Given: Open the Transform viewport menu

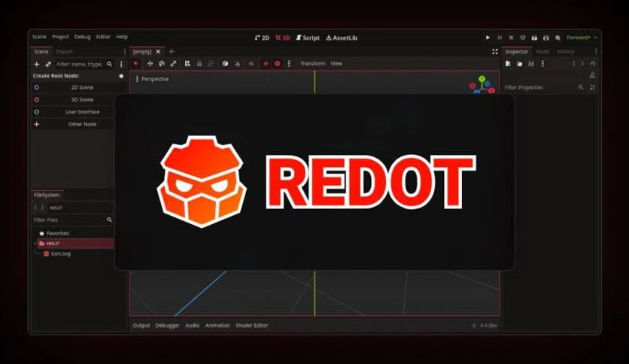Looking at the screenshot, I should pos(312,63).
